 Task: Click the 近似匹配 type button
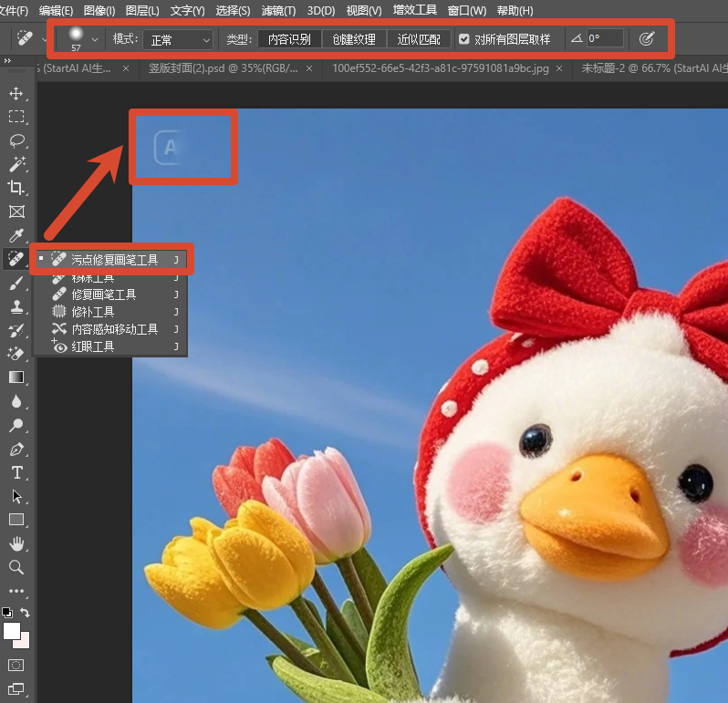[x=419, y=39]
